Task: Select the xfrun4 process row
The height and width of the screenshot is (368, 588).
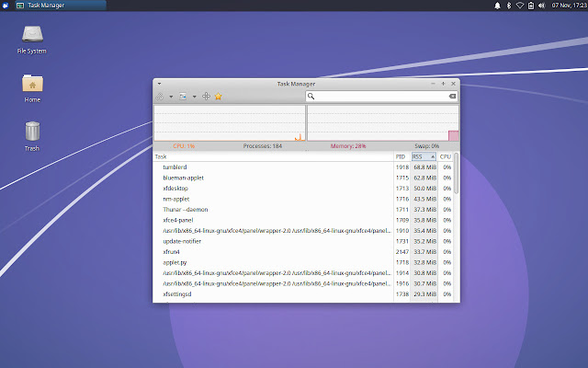Action: click(303, 251)
